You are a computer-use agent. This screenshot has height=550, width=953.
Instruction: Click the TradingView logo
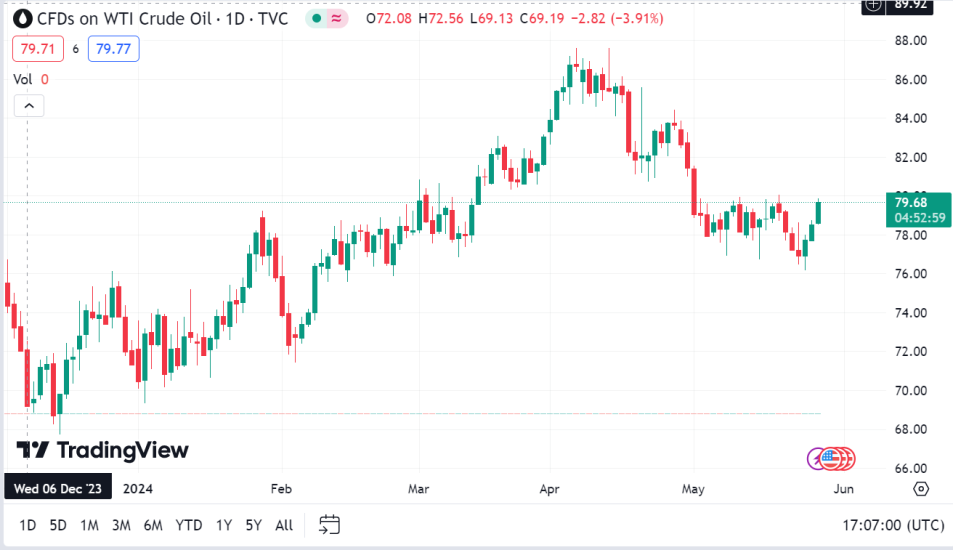103,450
